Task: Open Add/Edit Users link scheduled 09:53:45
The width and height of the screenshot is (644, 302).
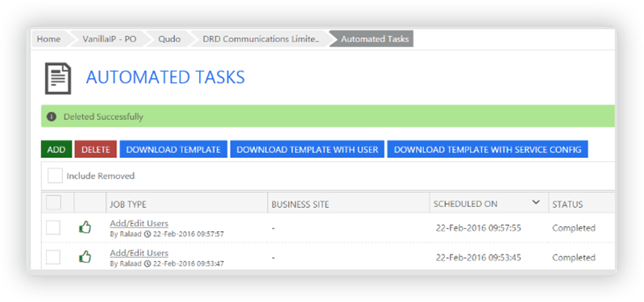Action: [x=139, y=253]
